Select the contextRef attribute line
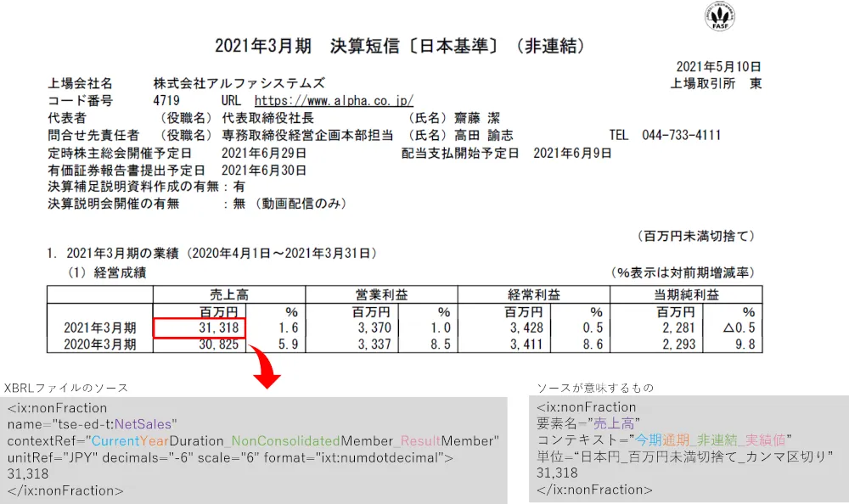The width and height of the screenshot is (849, 504). pos(253,441)
